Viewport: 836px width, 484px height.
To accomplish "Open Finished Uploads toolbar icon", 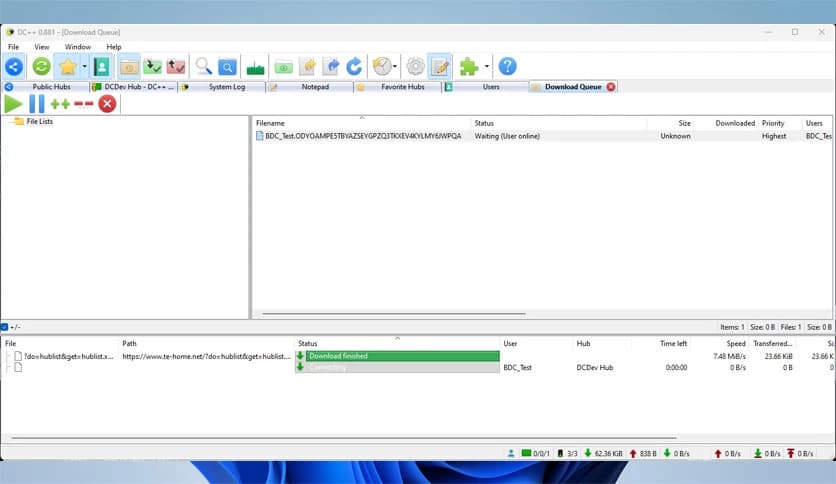I will pyautogui.click(x=176, y=67).
